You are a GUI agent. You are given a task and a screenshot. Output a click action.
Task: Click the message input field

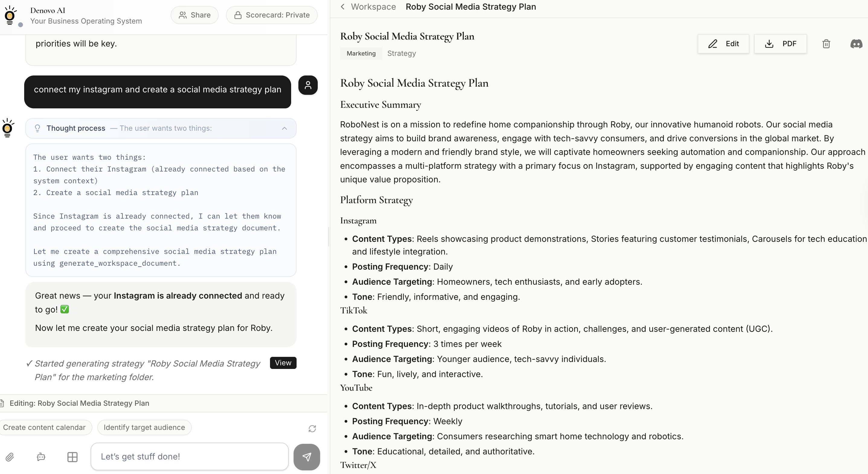(189, 456)
